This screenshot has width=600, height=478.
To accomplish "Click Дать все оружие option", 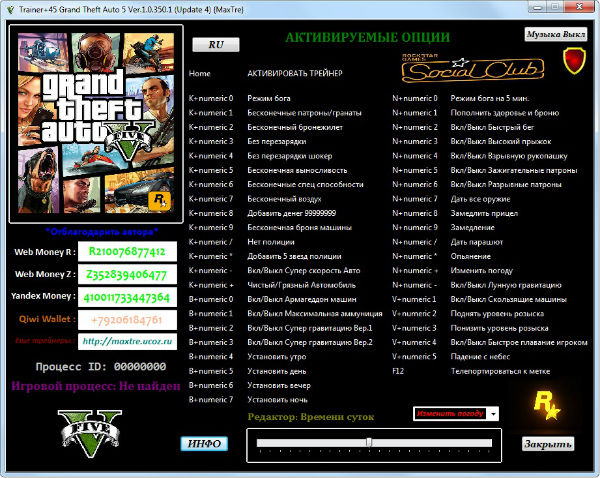I will (480, 199).
